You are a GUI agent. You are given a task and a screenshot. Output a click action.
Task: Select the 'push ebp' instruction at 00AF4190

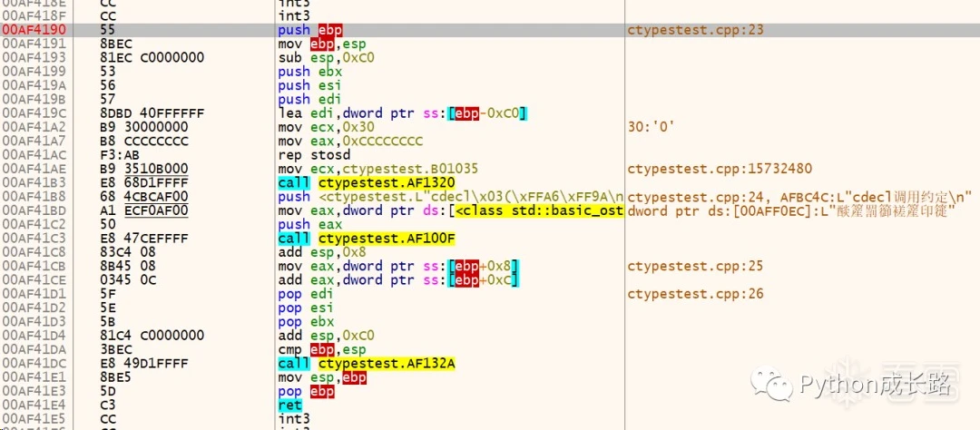tap(310, 30)
